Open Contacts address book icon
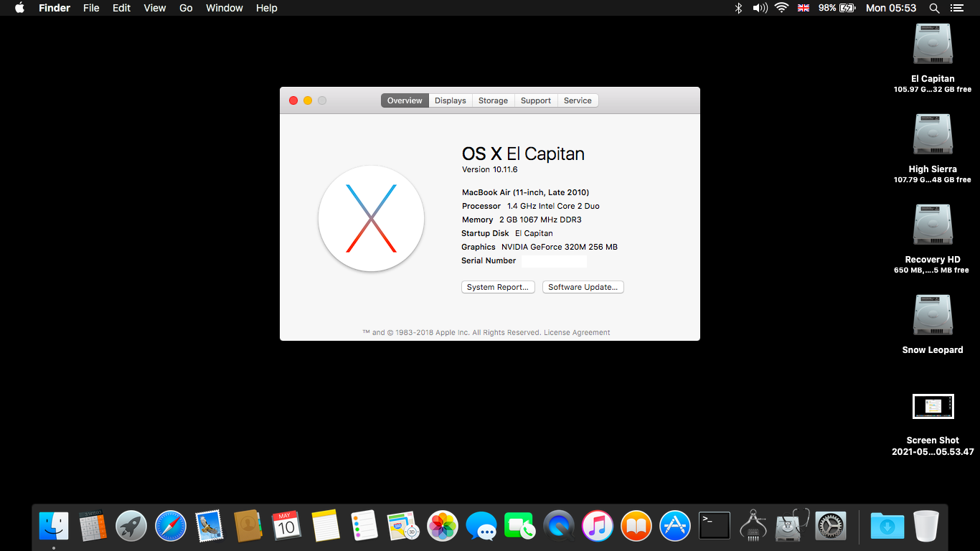Image resolution: width=980 pixels, height=551 pixels. click(248, 526)
